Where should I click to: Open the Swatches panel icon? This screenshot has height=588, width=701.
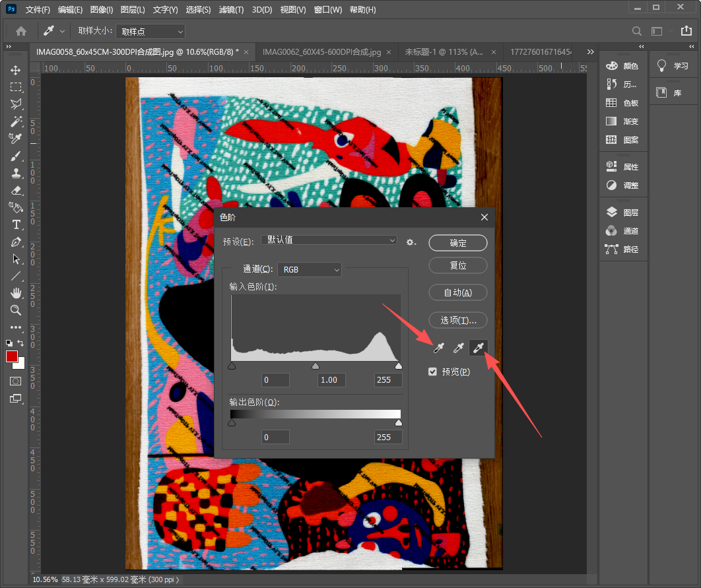point(612,103)
